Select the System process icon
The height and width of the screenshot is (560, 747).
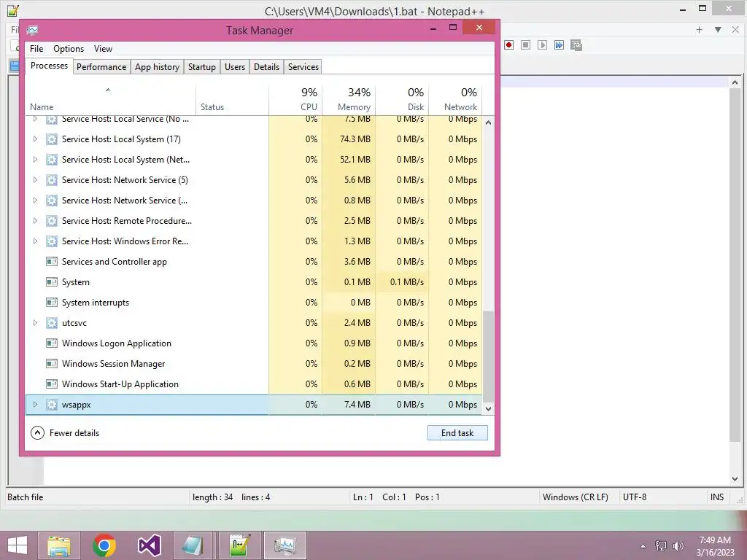[x=52, y=282]
